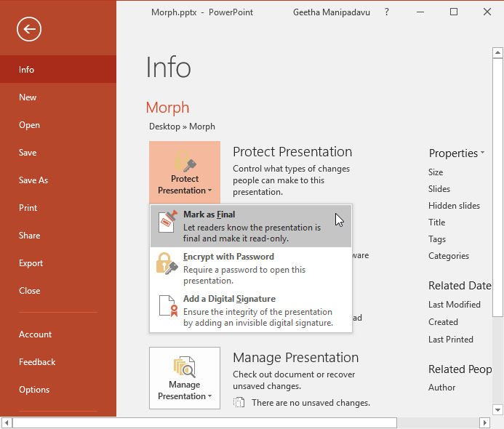Click the Protect Presentation lock and key icon
Viewport: 504px width, 429px height.
[x=184, y=161]
